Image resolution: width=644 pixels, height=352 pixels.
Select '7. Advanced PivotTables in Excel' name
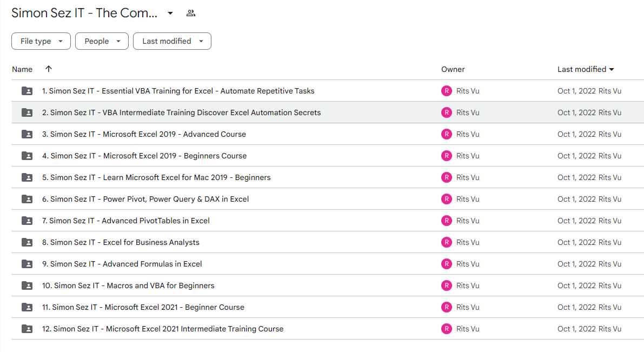(125, 221)
